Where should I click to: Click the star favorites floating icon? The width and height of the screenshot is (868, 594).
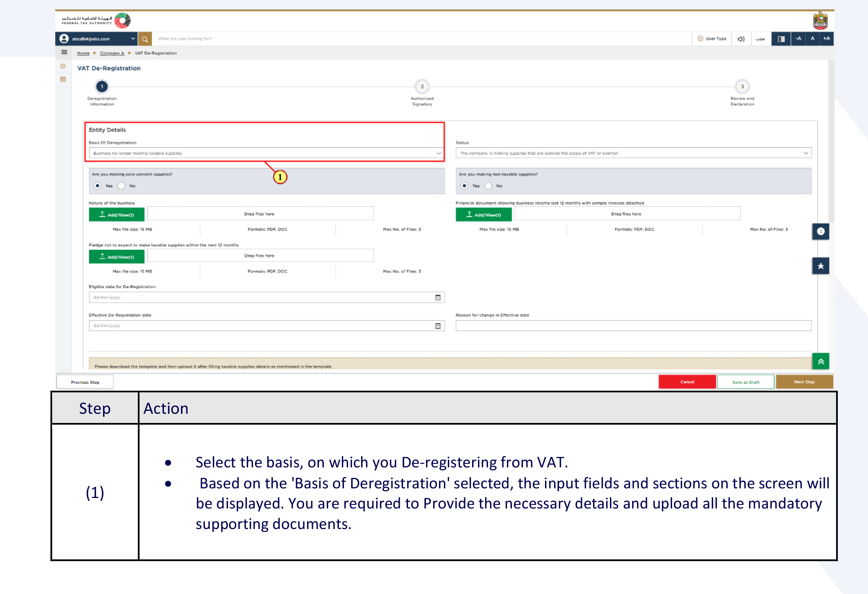coord(821,266)
